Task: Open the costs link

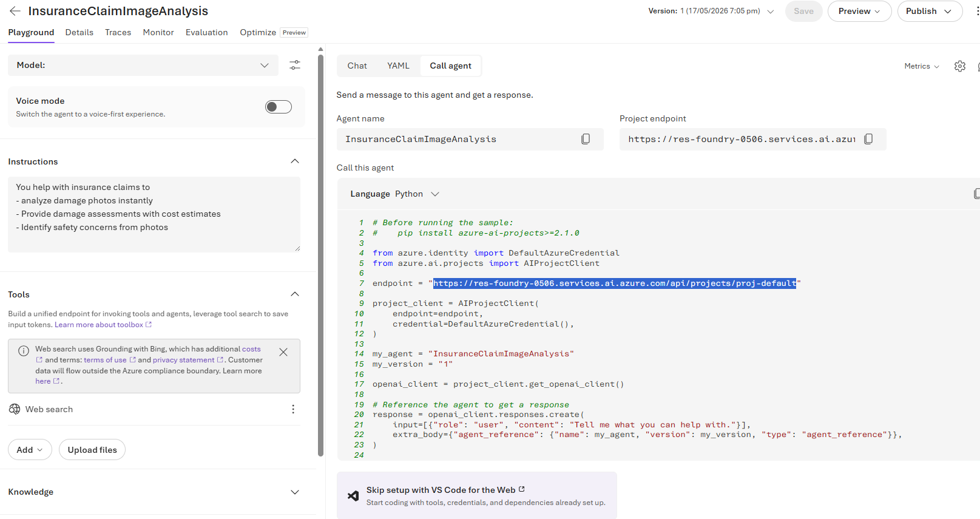Action: pos(251,349)
